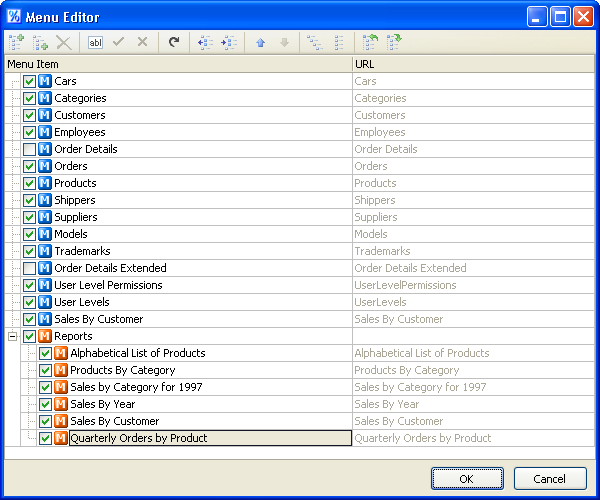Uncheck Alphabetical List of Products checkbox
The width and height of the screenshot is (600, 500).
tap(46, 353)
